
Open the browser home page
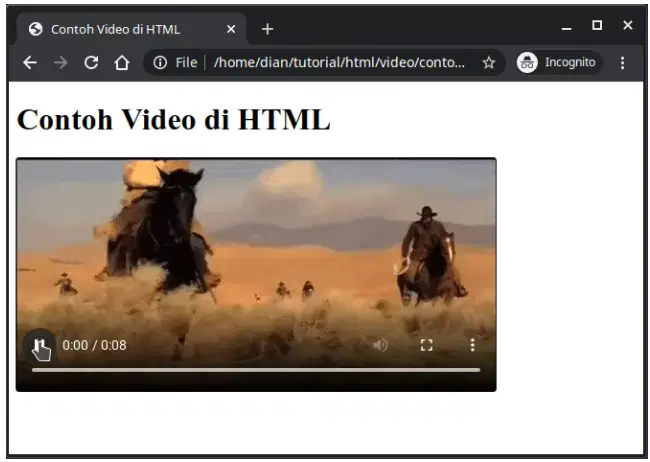click(122, 63)
